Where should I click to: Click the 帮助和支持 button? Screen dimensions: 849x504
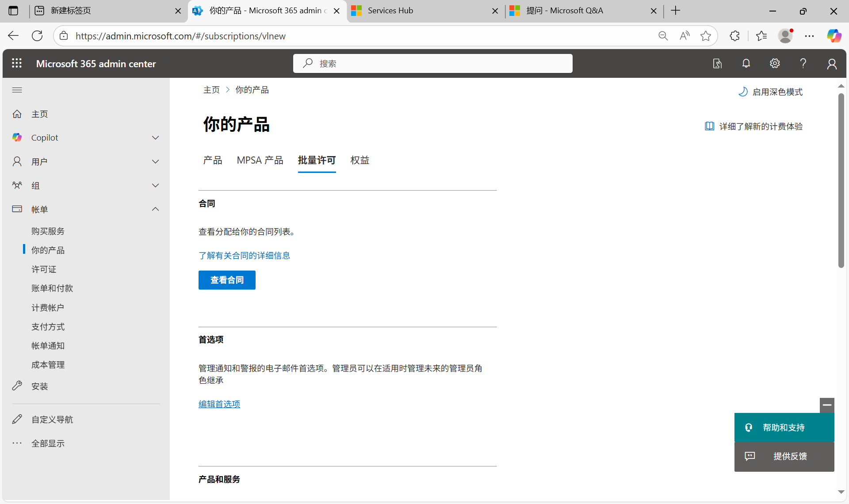click(x=784, y=428)
